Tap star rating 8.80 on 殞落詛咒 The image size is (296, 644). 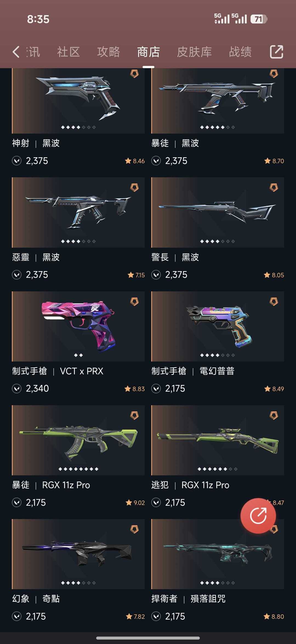[274, 617]
